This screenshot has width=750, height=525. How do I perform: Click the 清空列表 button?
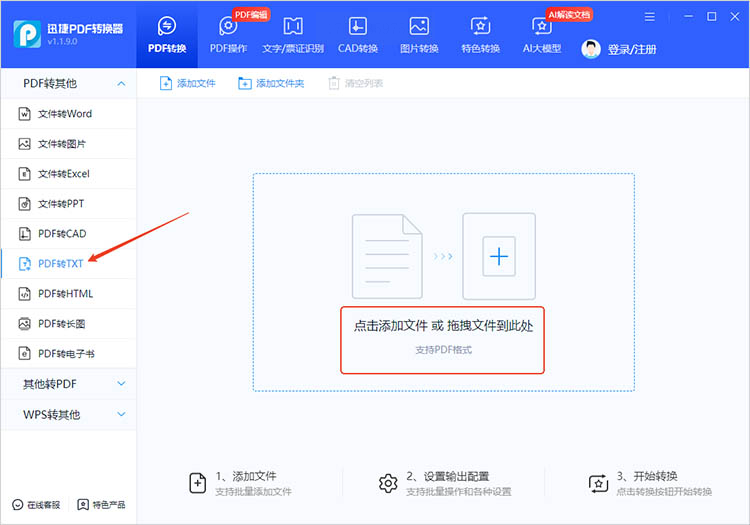pos(356,83)
